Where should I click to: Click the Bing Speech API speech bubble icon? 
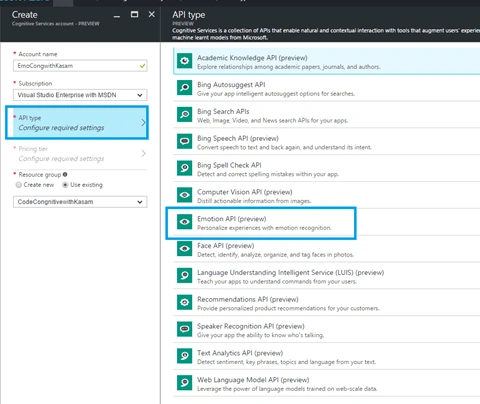(x=184, y=142)
